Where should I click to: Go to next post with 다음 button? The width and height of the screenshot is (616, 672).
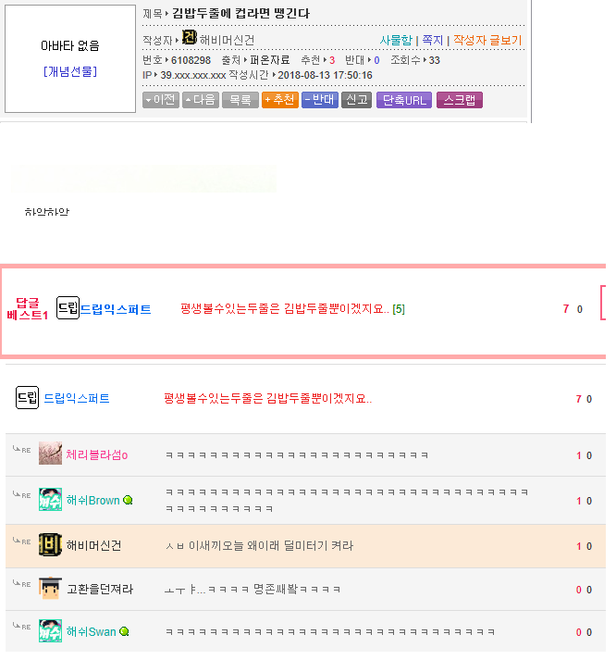point(200,100)
